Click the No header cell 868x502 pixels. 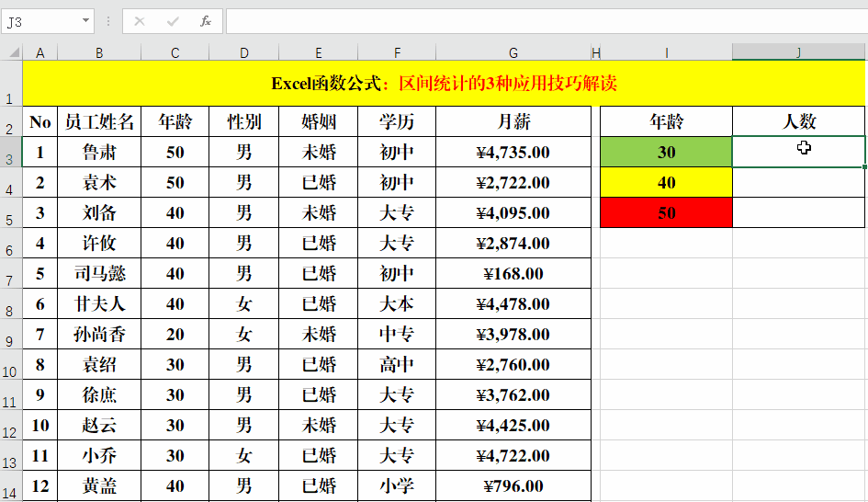(x=39, y=121)
